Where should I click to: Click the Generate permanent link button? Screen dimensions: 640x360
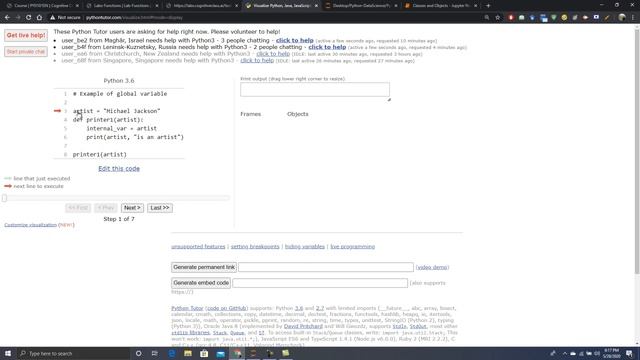point(204,267)
